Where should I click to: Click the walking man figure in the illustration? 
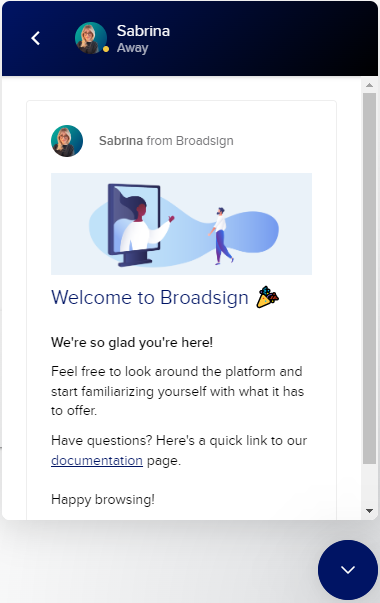tap(221, 236)
